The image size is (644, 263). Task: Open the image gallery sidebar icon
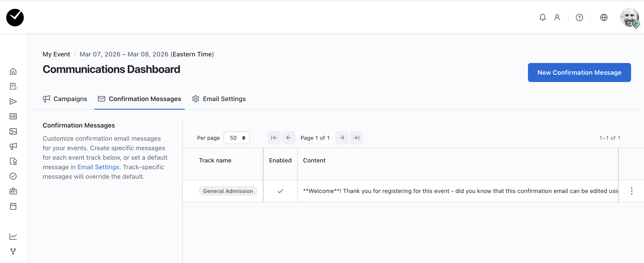[13, 131]
